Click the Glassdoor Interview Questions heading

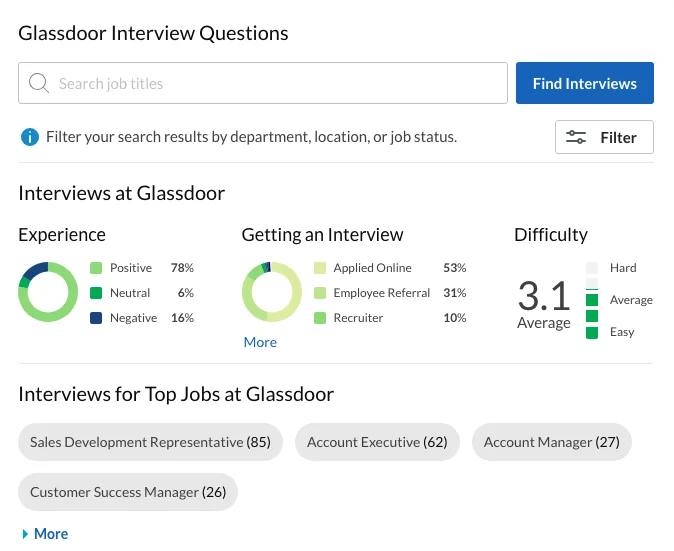pos(153,34)
